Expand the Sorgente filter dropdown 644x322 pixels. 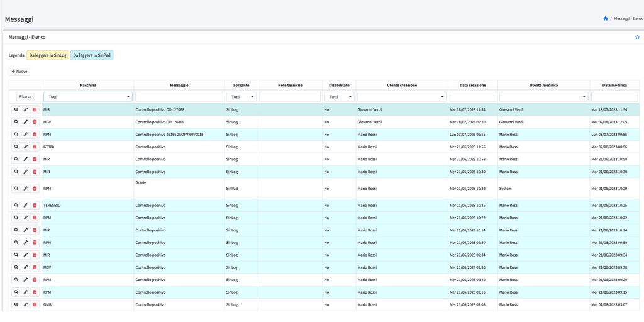[x=241, y=97]
